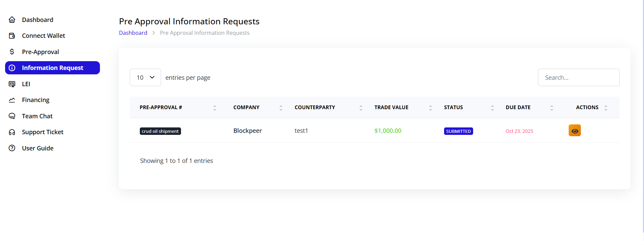Click the STATUS column header label
The height and width of the screenshot is (241, 644).
pos(453,107)
